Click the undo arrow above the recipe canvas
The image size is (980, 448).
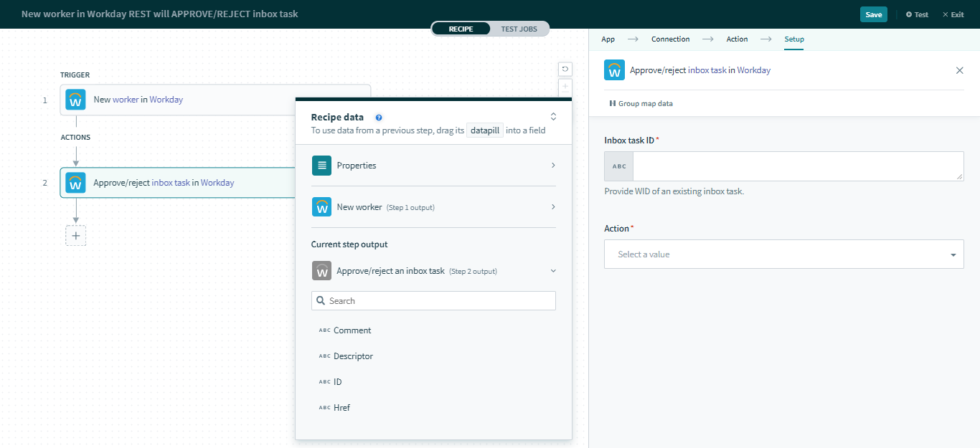[x=565, y=69]
